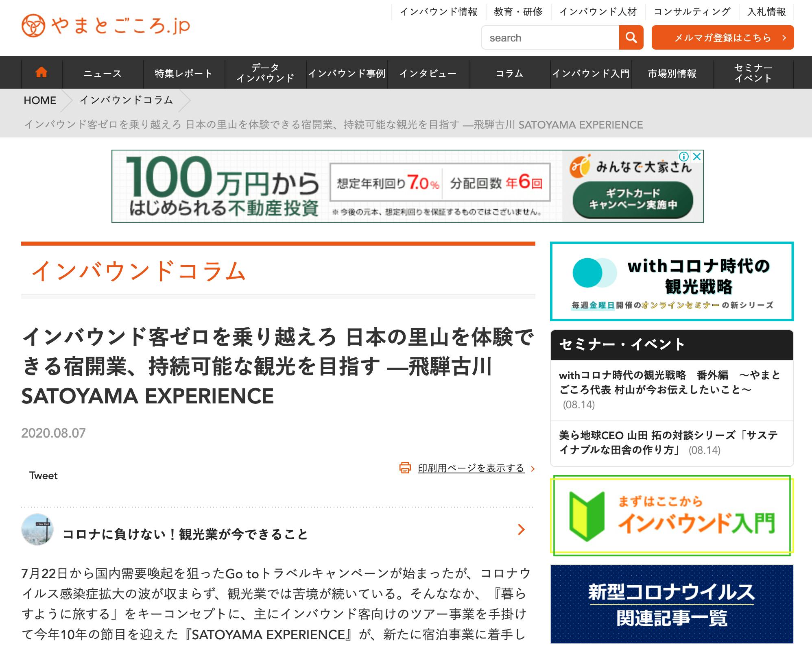Select the インタビュー navigation tab
Screen dimensions: 812x645
pyautogui.click(x=428, y=73)
